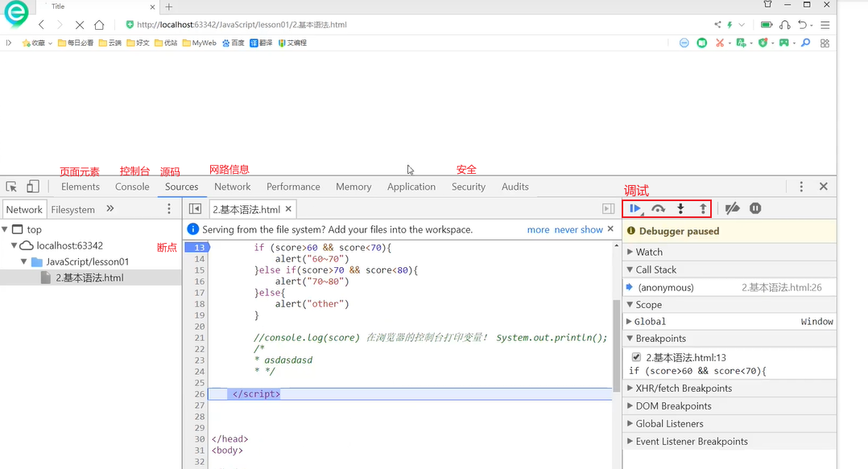The width and height of the screenshot is (868, 469).
Task: Click the green game controller icon
Action: pos(784,43)
